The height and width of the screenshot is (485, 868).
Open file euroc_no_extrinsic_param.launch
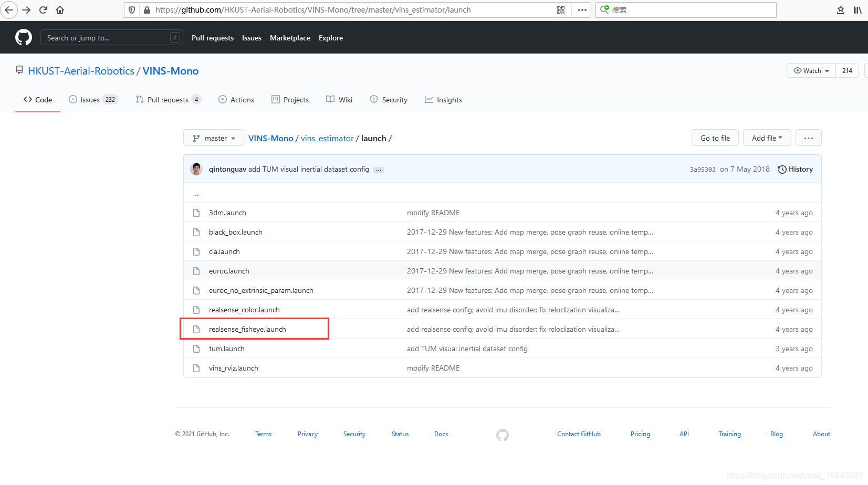click(x=261, y=290)
